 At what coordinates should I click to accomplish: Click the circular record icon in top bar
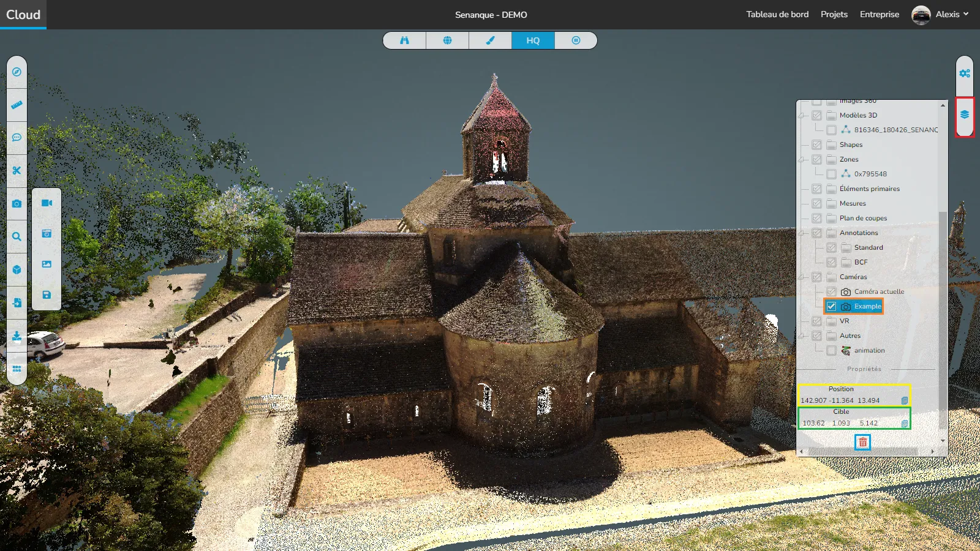[x=576, y=40]
